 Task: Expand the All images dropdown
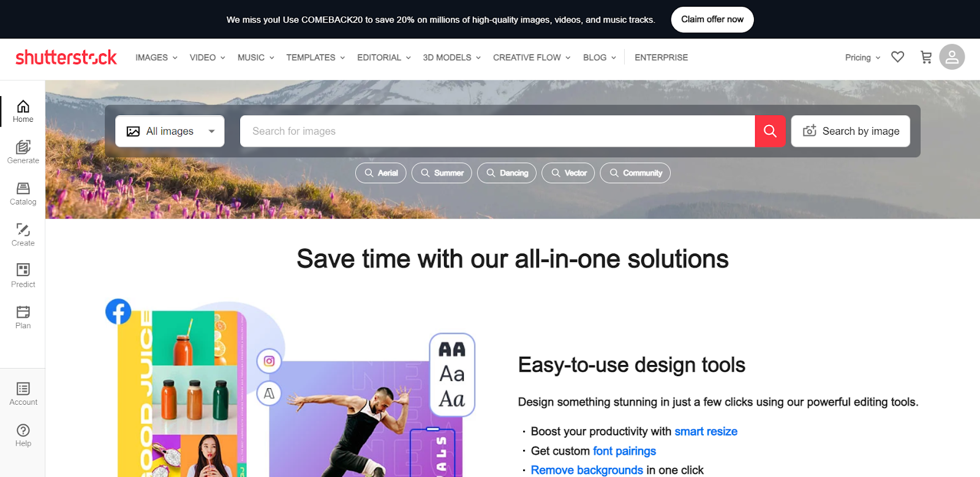(x=170, y=131)
